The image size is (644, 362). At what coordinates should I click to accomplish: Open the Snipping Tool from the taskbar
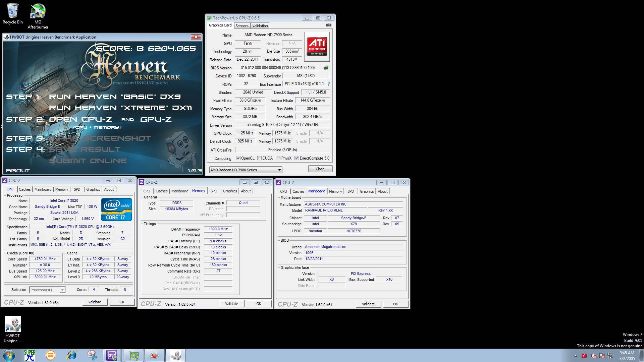(92, 355)
